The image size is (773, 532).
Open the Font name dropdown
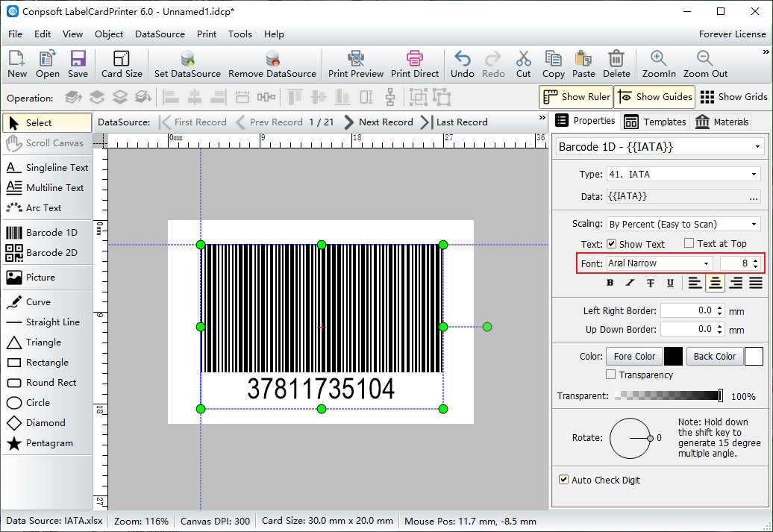tap(706, 263)
